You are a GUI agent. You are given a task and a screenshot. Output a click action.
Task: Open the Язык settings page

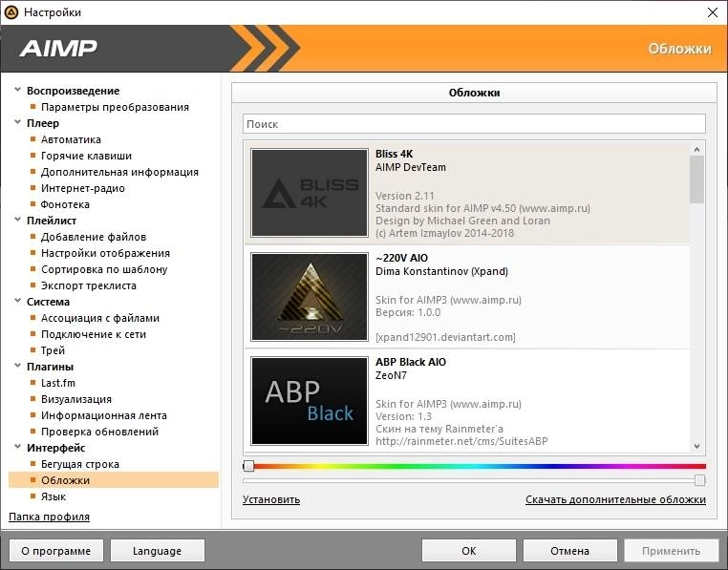pyautogui.click(x=54, y=497)
